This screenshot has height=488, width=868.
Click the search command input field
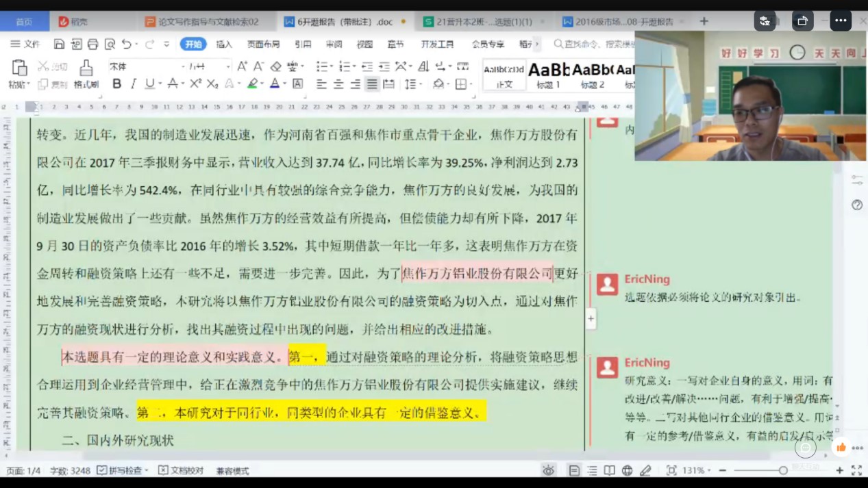[x=596, y=44]
